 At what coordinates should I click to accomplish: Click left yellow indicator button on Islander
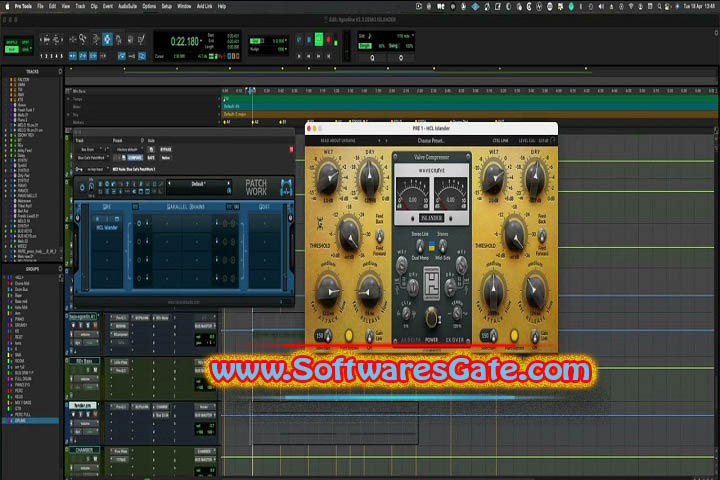pyautogui.click(x=349, y=335)
